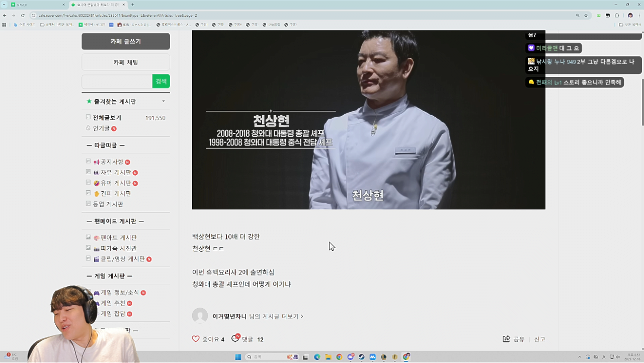Open the Windows Start menu
Image resolution: width=644 pixels, height=363 pixels.
(238, 357)
